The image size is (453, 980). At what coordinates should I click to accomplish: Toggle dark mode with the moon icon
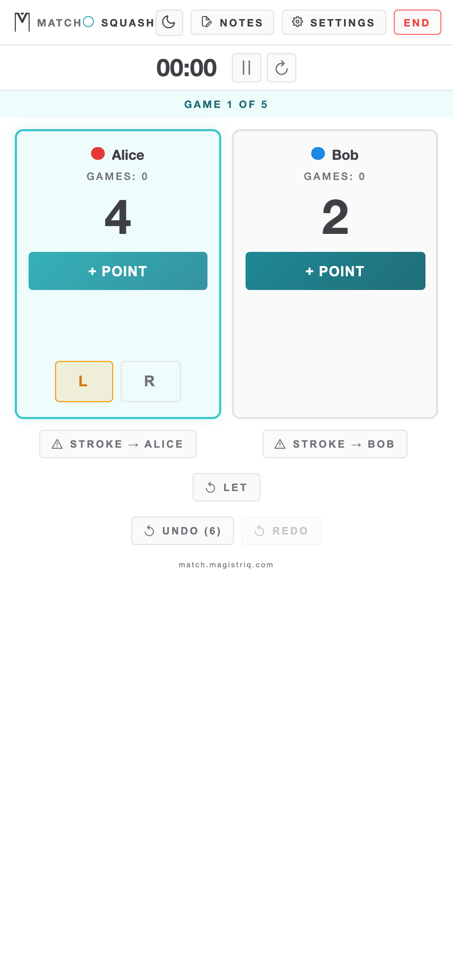point(169,22)
